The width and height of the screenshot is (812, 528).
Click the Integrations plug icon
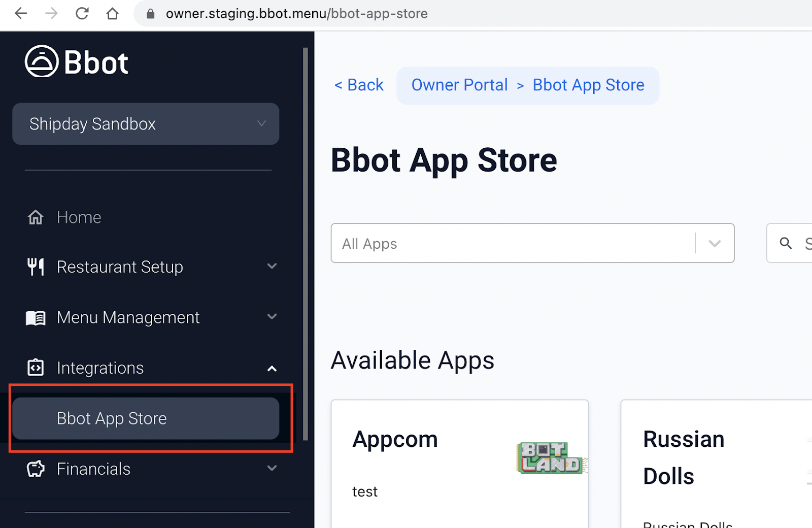pos(35,367)
